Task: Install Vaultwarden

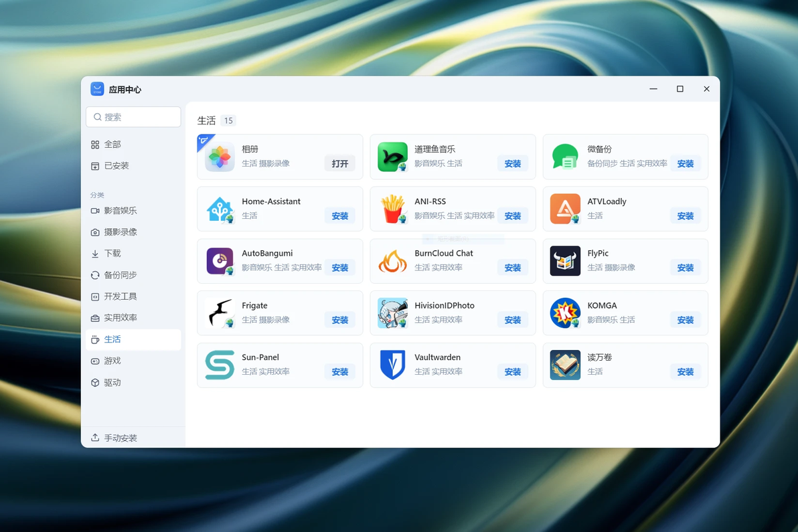Action: (513, 372)
